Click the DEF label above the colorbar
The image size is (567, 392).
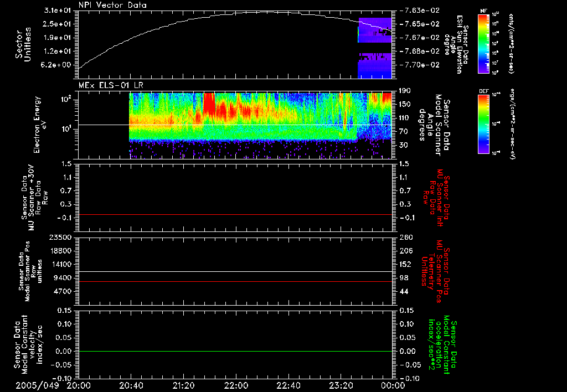483,91
